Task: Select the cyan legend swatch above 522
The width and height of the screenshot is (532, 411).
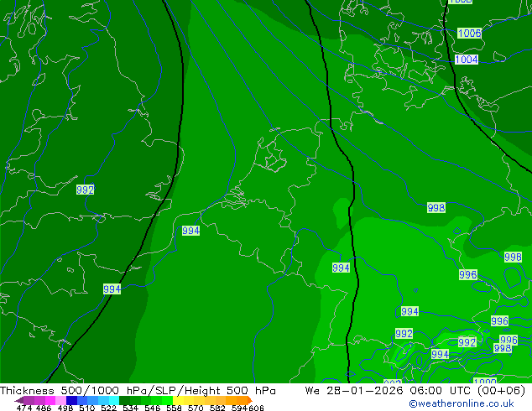Action: [x=114, y=400]
